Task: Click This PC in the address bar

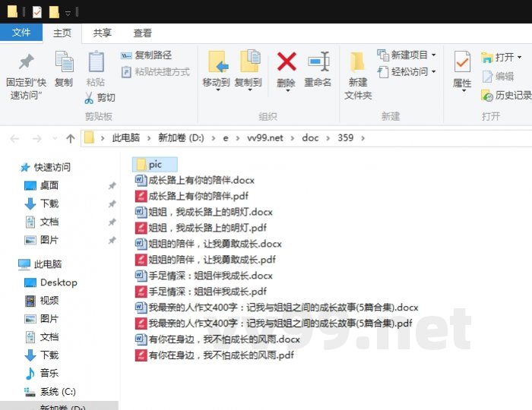Action: (x=126, y=138)
